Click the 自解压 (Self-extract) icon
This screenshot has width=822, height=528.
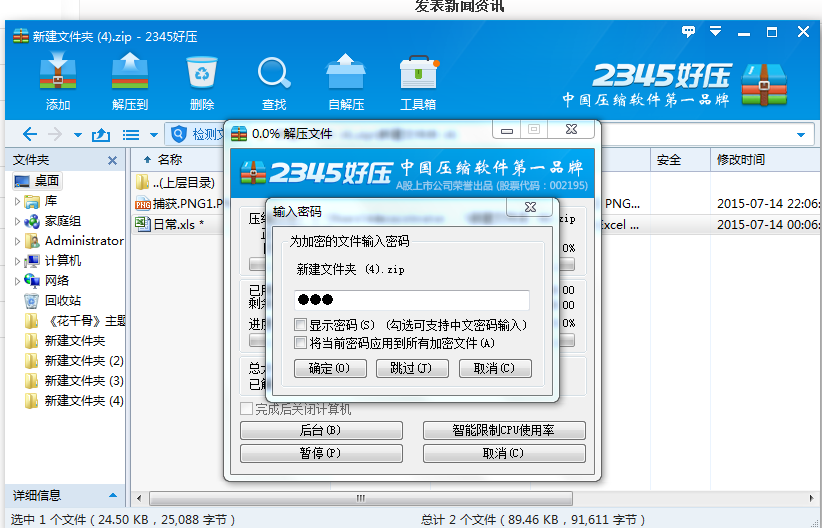(x=346, y=81)
